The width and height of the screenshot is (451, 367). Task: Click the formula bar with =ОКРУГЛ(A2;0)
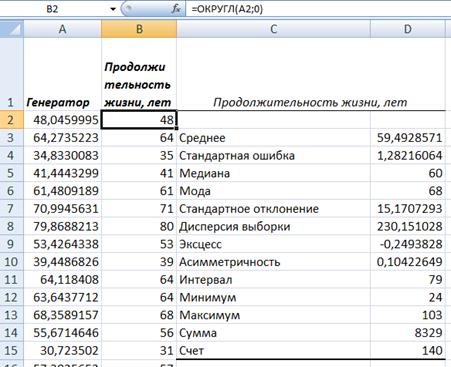pyautogui.click(x=318, y=9)
